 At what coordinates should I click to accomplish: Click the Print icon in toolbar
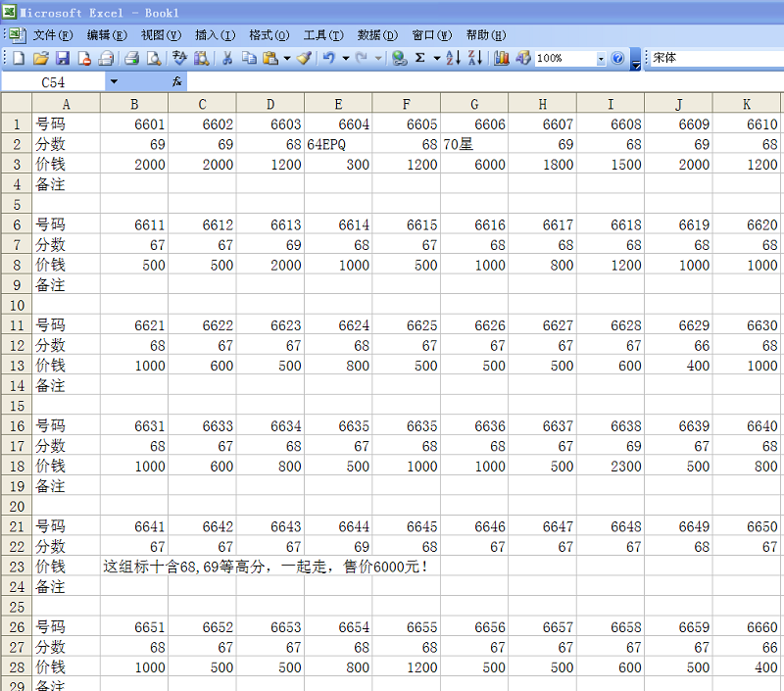131,59
